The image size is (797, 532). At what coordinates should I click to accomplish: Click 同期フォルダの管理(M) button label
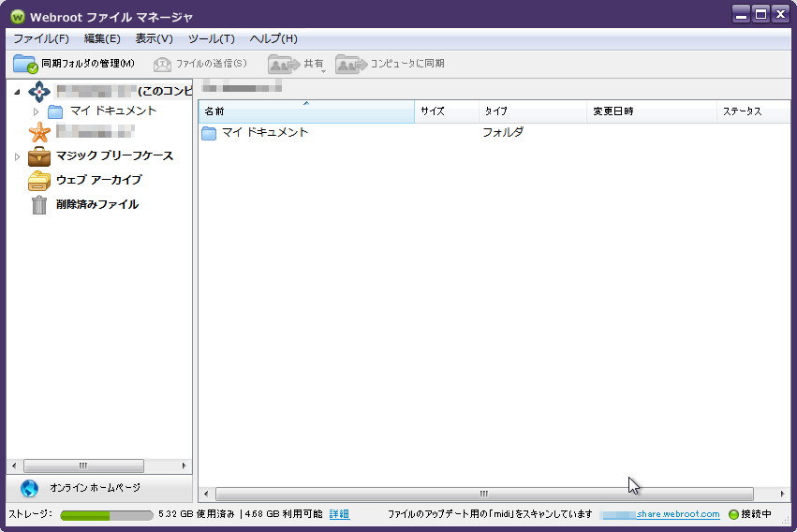click(x=88, y=64)
